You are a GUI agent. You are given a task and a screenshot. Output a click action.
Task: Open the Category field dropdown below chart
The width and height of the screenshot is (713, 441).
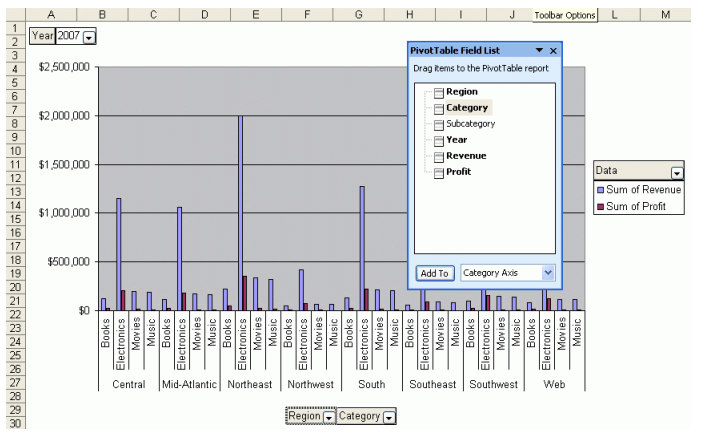(390, 417)
